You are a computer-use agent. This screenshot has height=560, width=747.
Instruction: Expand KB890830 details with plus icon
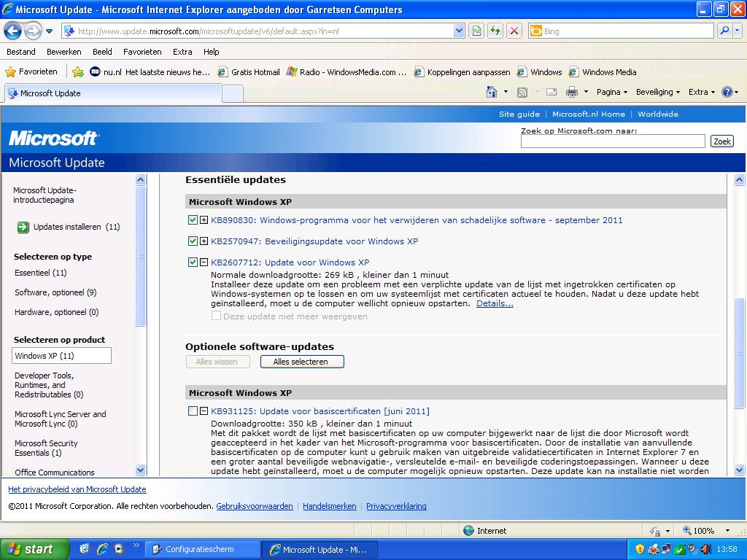pos(204,220)
